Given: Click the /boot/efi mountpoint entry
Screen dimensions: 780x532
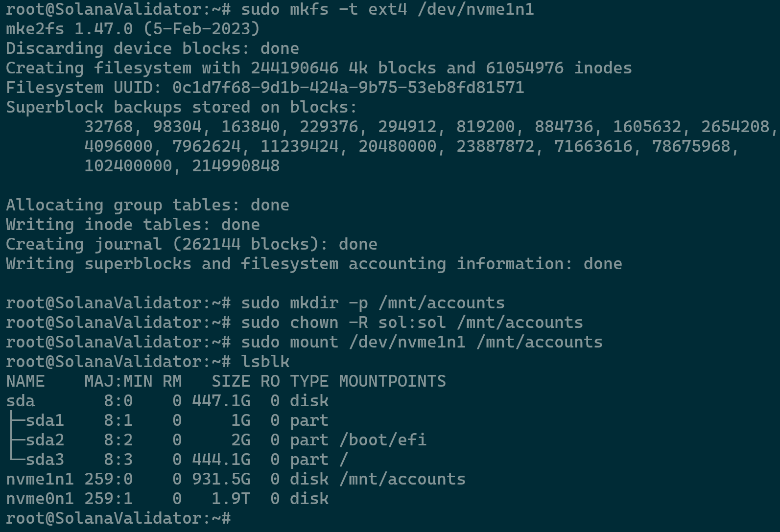Looking at the screenshot, I should (382, 440).
